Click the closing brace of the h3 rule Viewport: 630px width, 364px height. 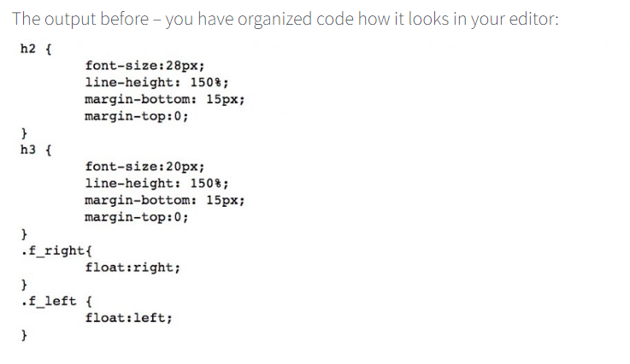(26, 233)
